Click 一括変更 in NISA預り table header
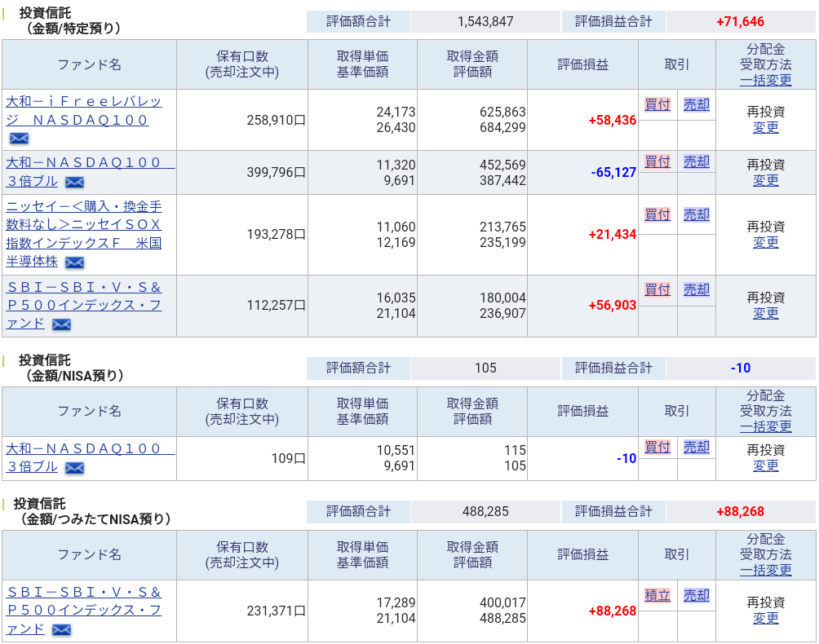 click(x=766, y=427)
